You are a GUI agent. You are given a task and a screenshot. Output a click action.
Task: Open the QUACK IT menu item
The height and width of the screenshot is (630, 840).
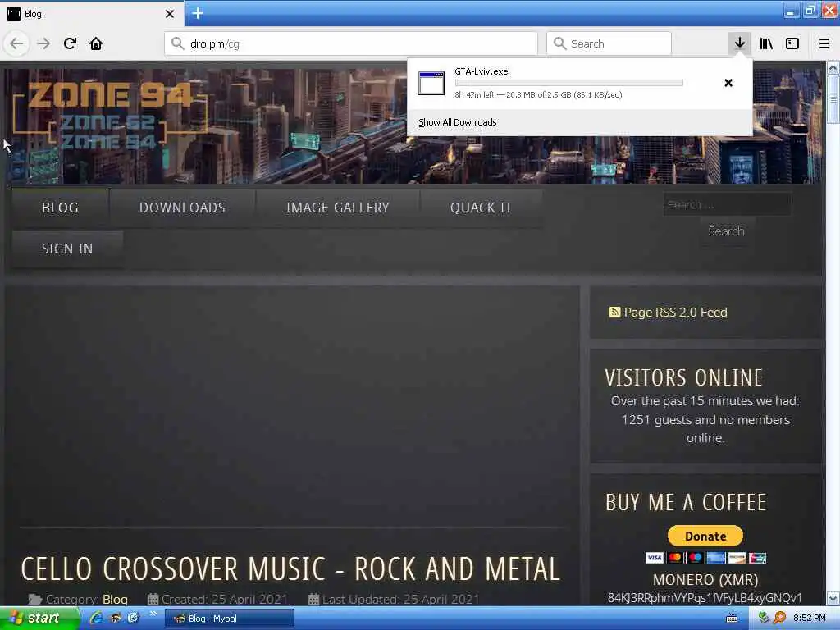pyautogui.click(x=481, y=208)
